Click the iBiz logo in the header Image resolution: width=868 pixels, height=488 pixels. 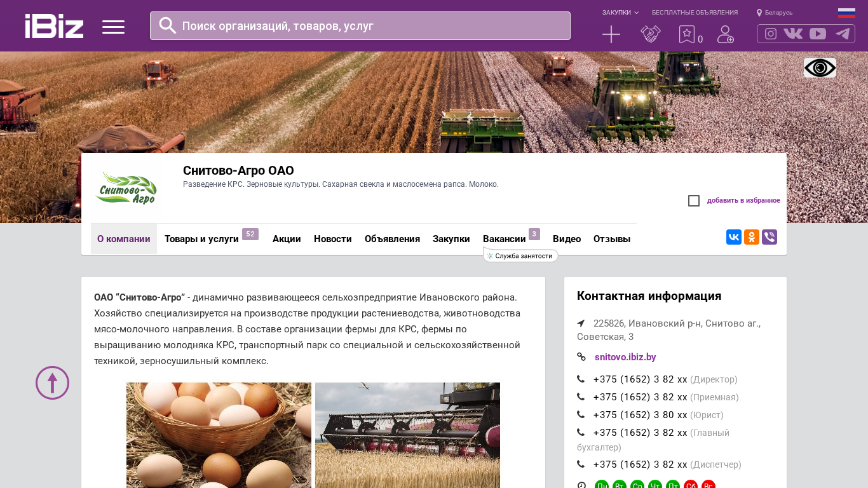coord(54,26)
